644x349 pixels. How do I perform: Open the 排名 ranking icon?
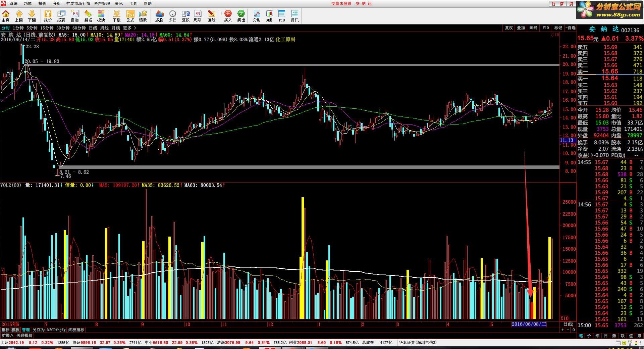88,16
